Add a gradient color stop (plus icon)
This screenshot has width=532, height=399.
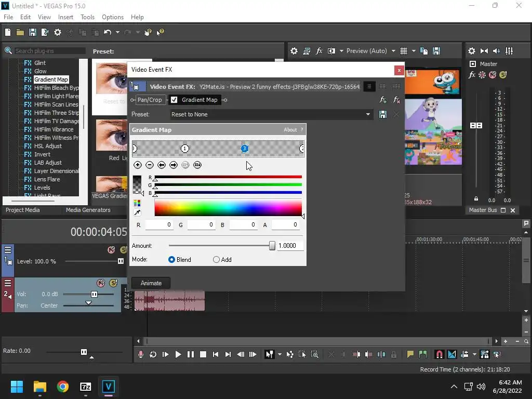[137, 165]
